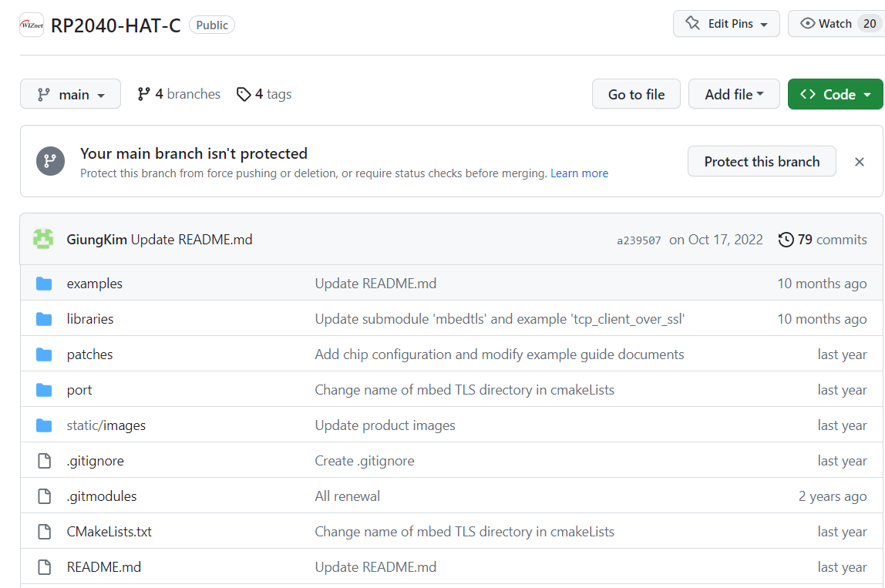885x588 pixels.
Task: Open the 79 commits history
Action: [x=823, y=239]
